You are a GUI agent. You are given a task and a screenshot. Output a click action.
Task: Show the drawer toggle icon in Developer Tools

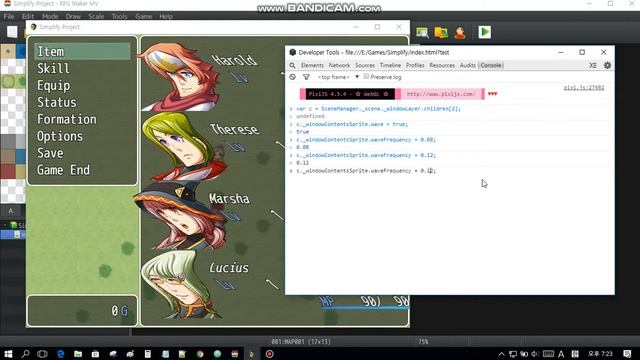tap(593, 65)
